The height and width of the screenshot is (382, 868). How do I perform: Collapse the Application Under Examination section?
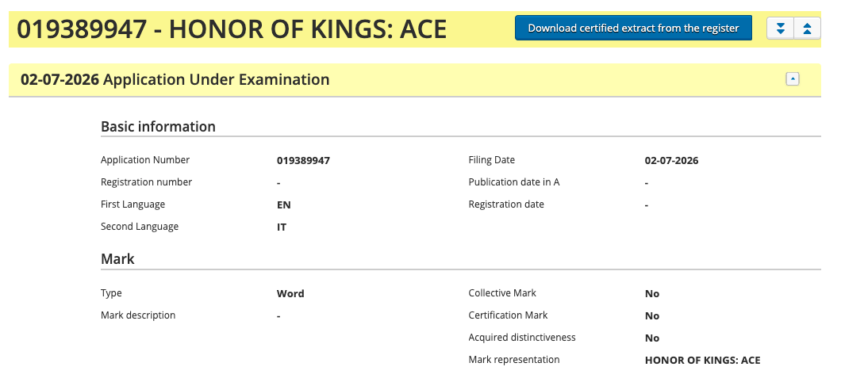coord(793,79)
